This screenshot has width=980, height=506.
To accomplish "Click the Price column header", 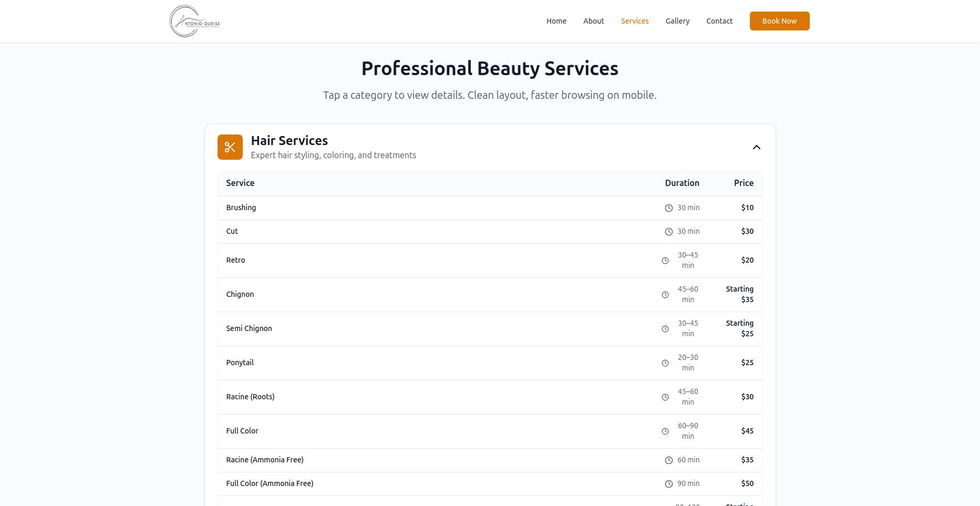I will click(744, 183).
